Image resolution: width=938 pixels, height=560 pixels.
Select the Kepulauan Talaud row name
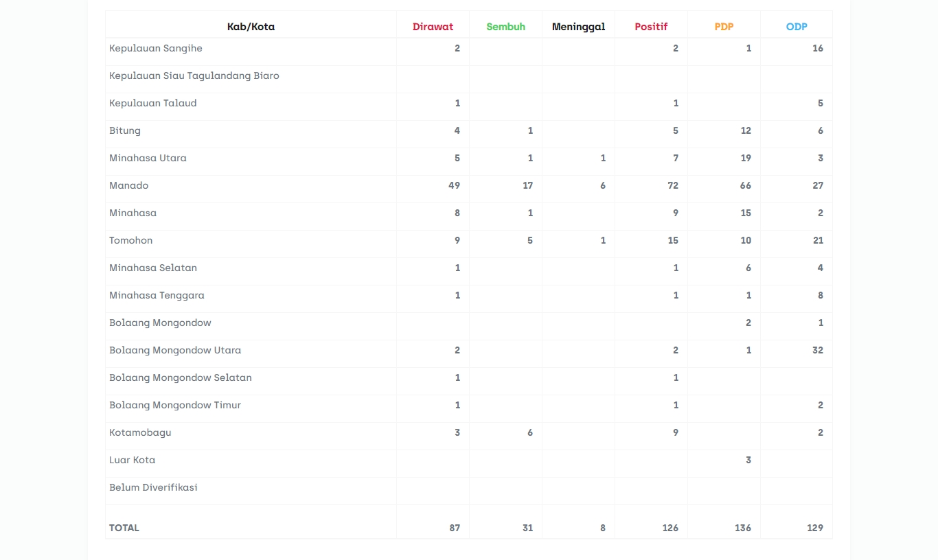153,104
